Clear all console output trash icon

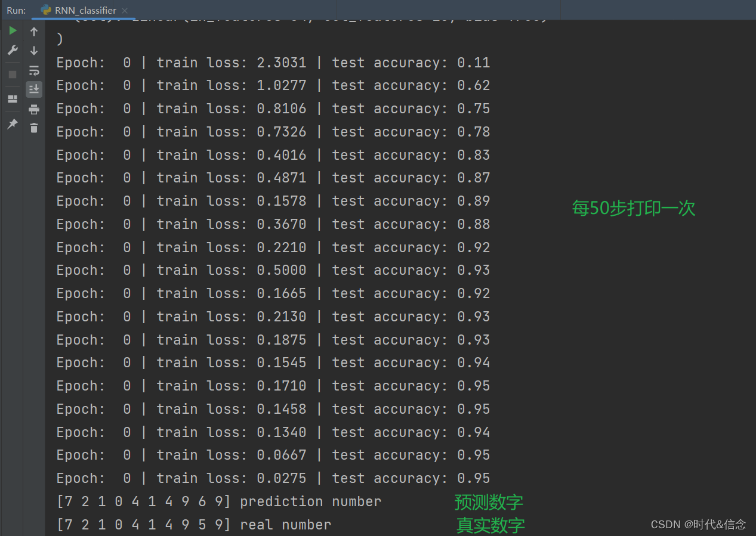click(34, 128)
